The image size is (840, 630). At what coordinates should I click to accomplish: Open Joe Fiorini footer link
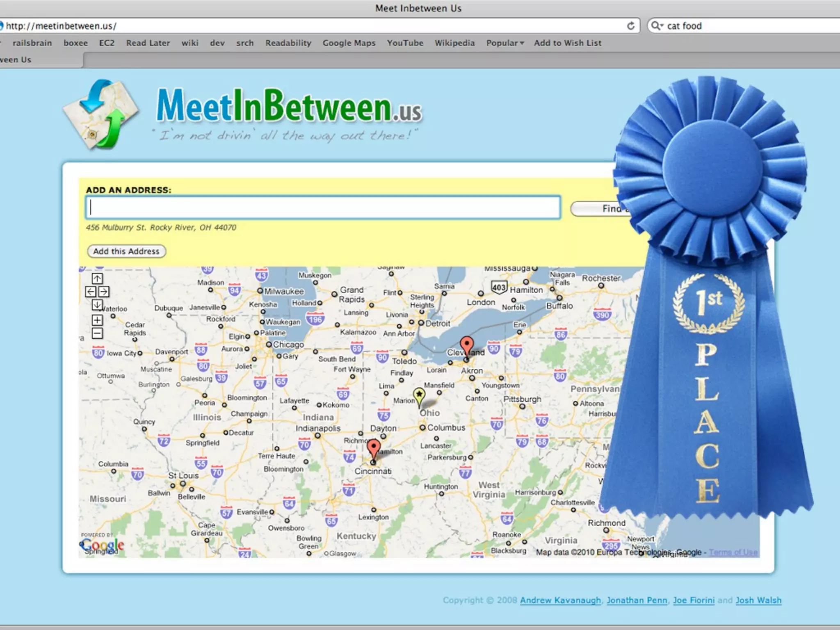[x=694, y=600]
